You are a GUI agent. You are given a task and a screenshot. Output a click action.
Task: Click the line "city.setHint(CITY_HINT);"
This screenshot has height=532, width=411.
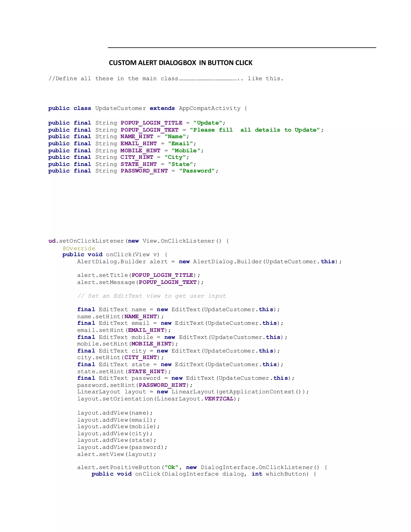[121, 357]
